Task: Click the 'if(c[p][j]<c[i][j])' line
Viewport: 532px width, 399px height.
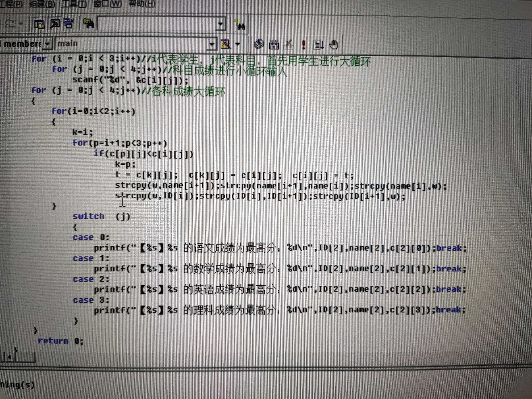Action: pos(143,154)
